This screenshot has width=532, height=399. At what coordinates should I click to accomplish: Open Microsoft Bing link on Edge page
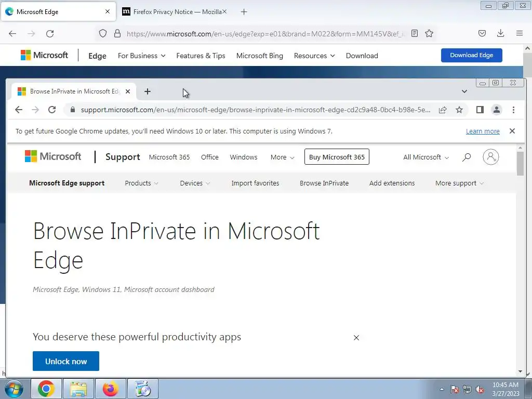point(260,56)
